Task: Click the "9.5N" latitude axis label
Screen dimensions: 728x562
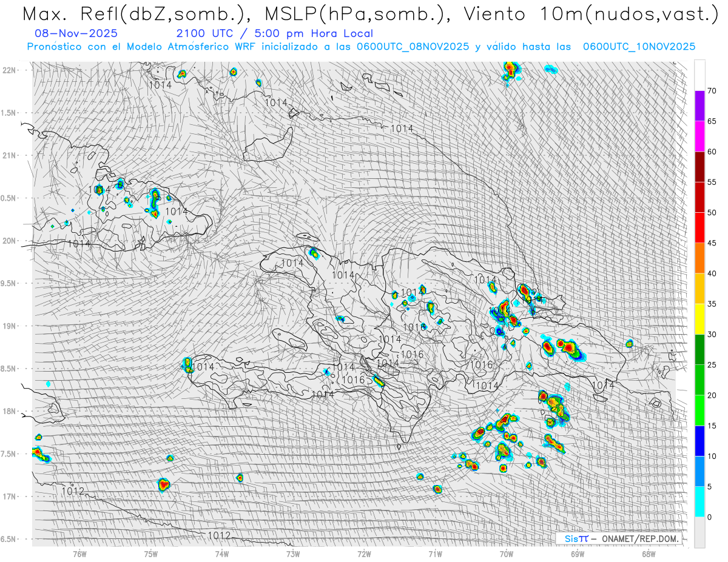Action: click(x=9, y=283)
